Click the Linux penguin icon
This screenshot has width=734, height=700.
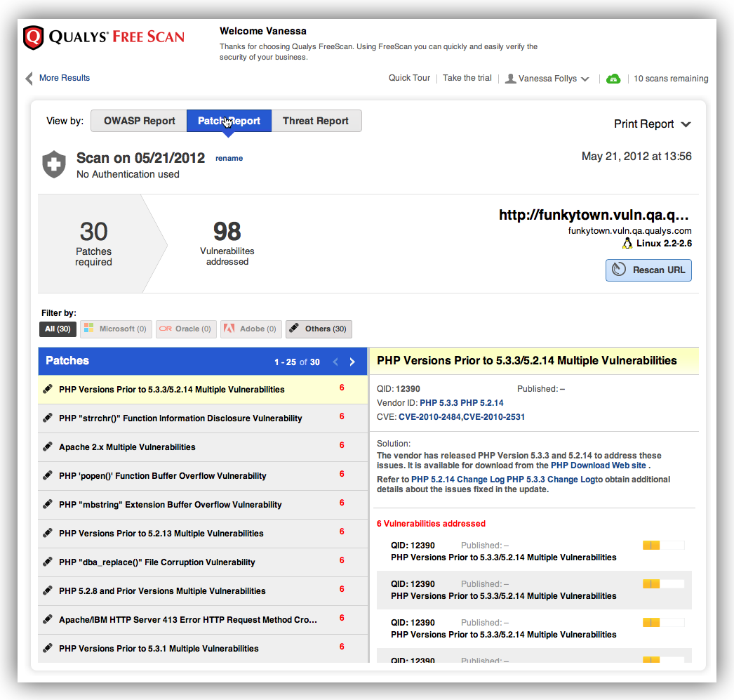[627, 243]
